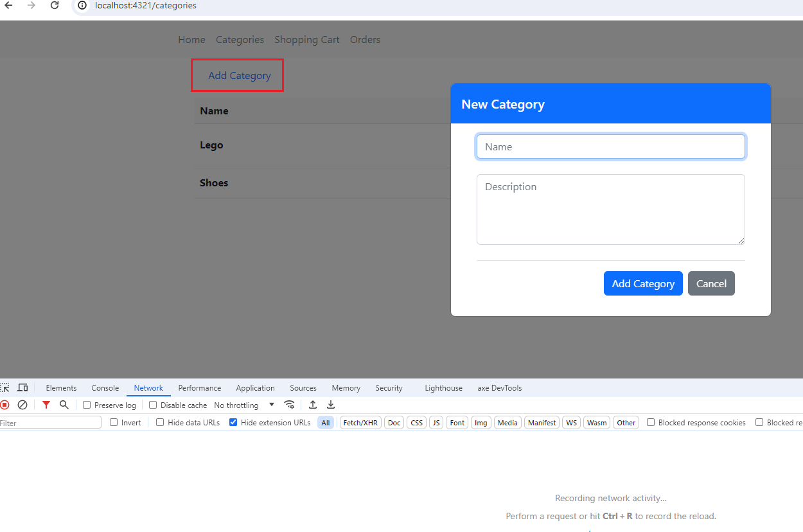Select the Fetch/XHR request filter
Image resolution: width=803 pixels, height=532 pixels.
(361, 422)
